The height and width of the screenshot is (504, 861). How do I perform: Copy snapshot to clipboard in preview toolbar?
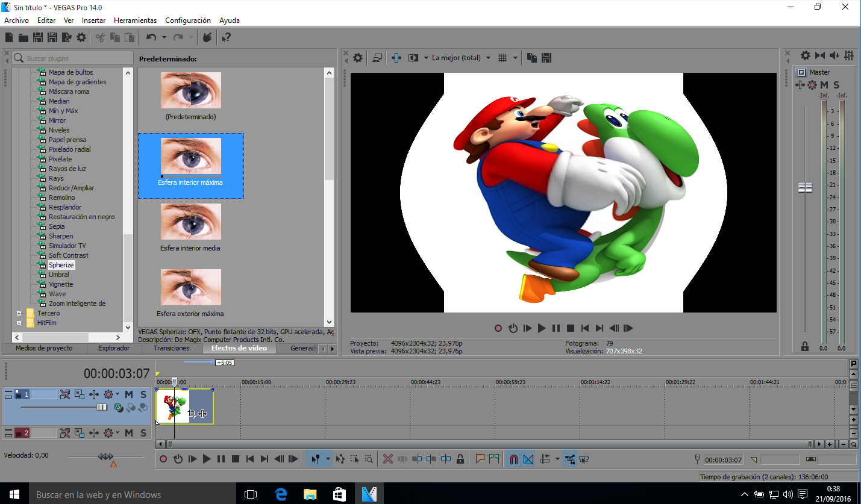[x=532, y=58]
